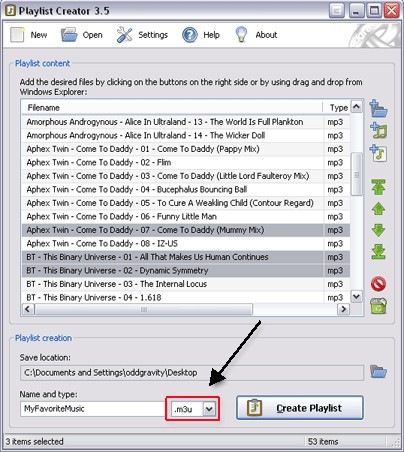
Task: Click the green clear list icon
Action: 378,306
